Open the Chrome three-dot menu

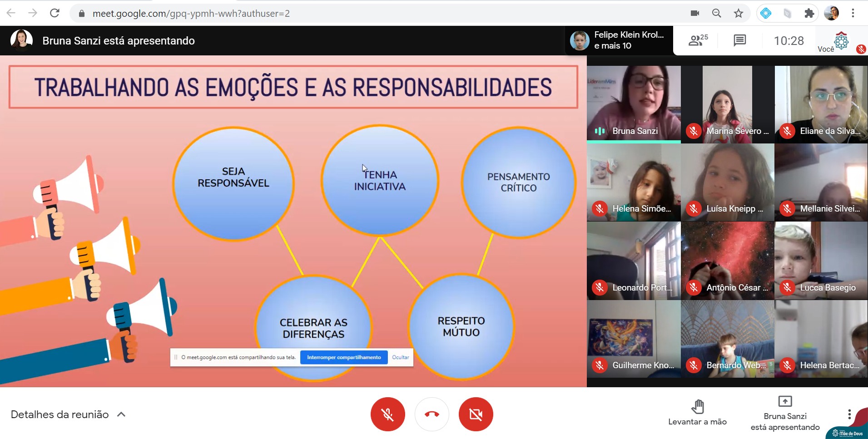[x=853, y=13]
